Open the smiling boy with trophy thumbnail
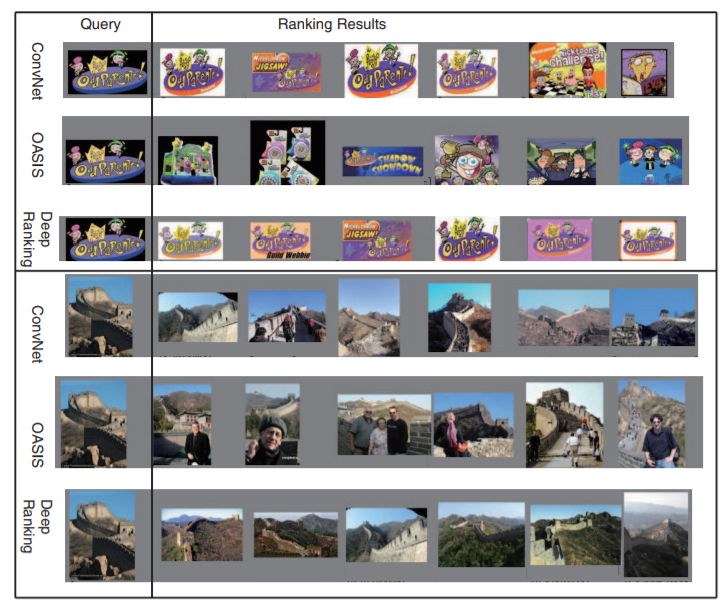The height and width of the screenshot is (604, 725). pos(467,160)
